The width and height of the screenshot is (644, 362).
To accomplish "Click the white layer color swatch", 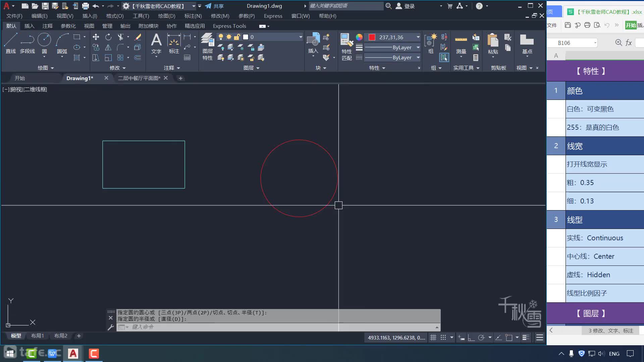I will 246,37.
